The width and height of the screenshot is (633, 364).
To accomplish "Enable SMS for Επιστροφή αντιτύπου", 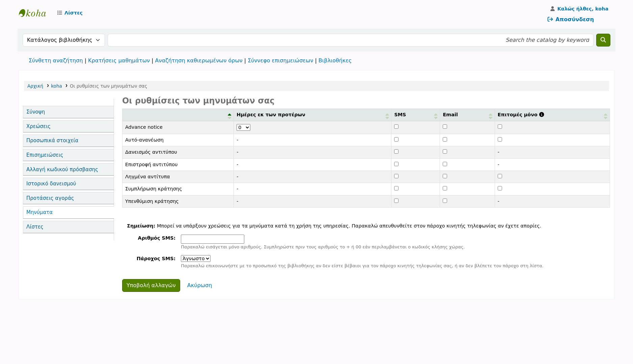I will [396, 164].
